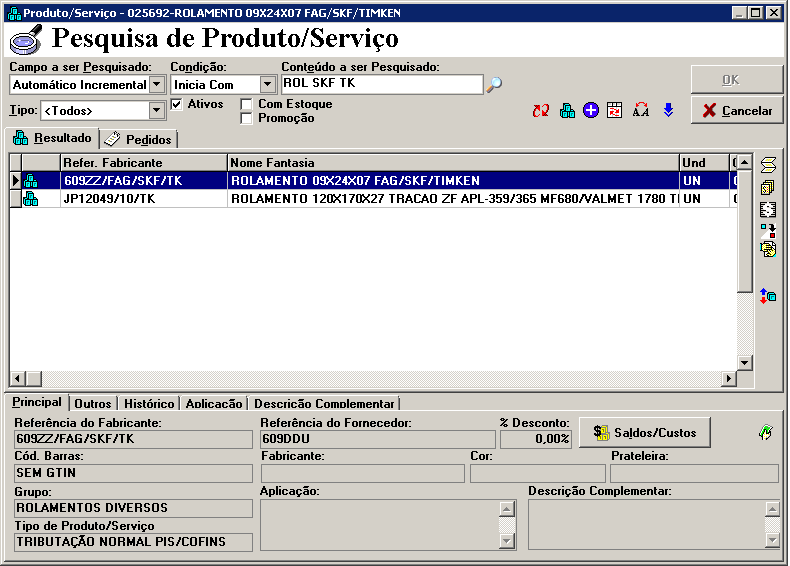
Task: Click the horizontal scrollbar right arrow
Action: click(x=729, y=378)
